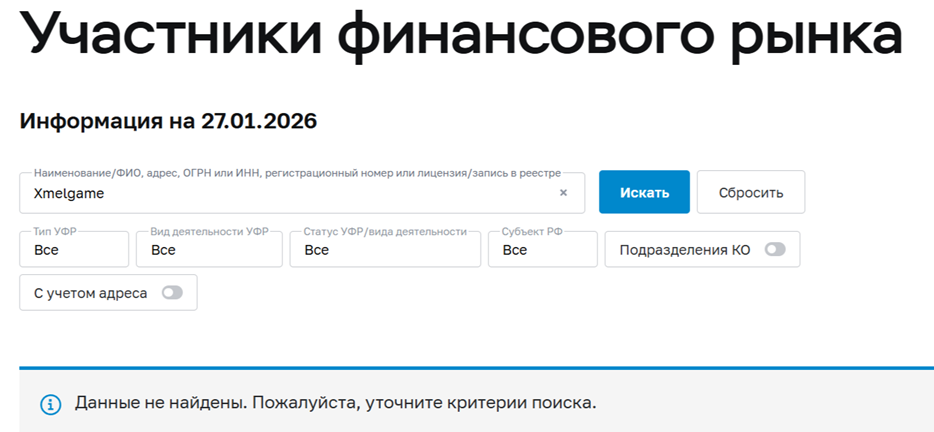The height and width of the screenshot is (432, 934).
Task: Expand the Вид деятельности УФР dropdown
Action: coord(209,250)
